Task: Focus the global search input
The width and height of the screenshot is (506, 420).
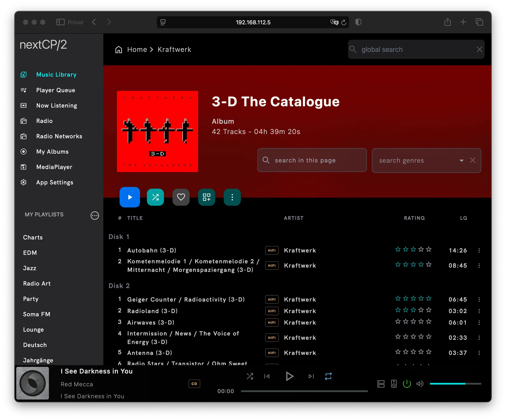Action: tap(416, 49)
